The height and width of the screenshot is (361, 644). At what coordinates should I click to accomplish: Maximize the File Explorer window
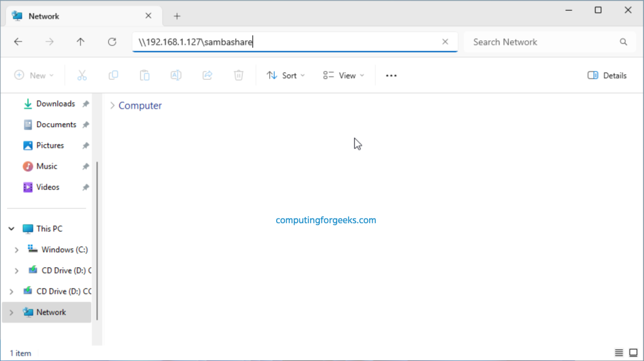coord(599,10)
